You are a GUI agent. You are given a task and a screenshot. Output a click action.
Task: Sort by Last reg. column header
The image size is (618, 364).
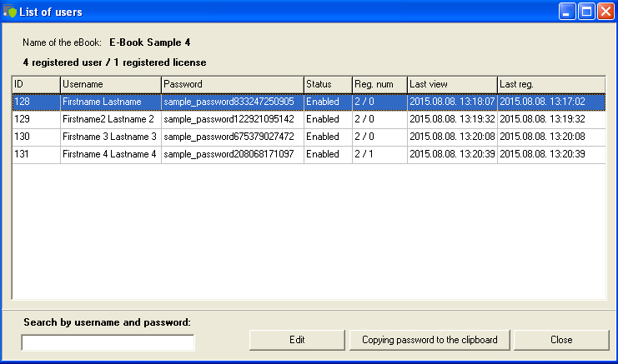pos(550,84)
